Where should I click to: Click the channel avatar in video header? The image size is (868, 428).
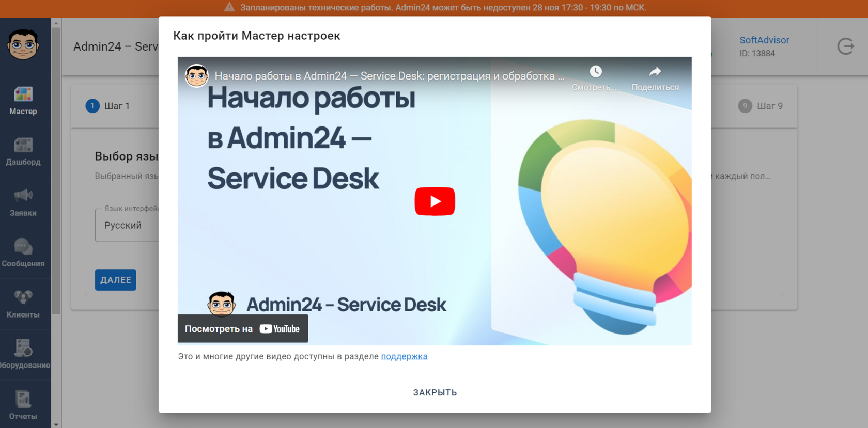197,76
